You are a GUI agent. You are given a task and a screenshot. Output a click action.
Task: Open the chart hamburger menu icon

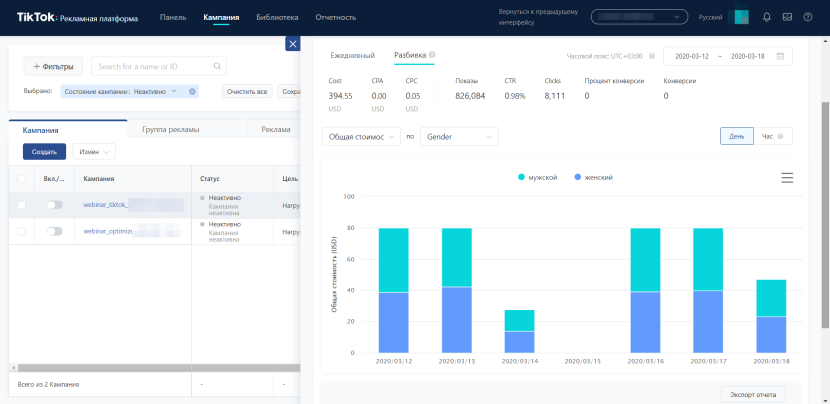[x=787, y=177]
